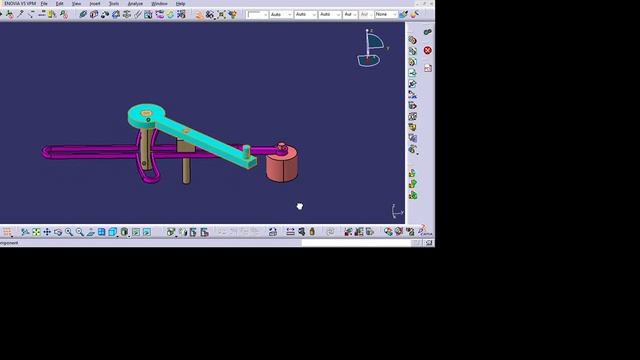Click the Create Multi-View icon
The image size is (640, 360).
(101, 232)
